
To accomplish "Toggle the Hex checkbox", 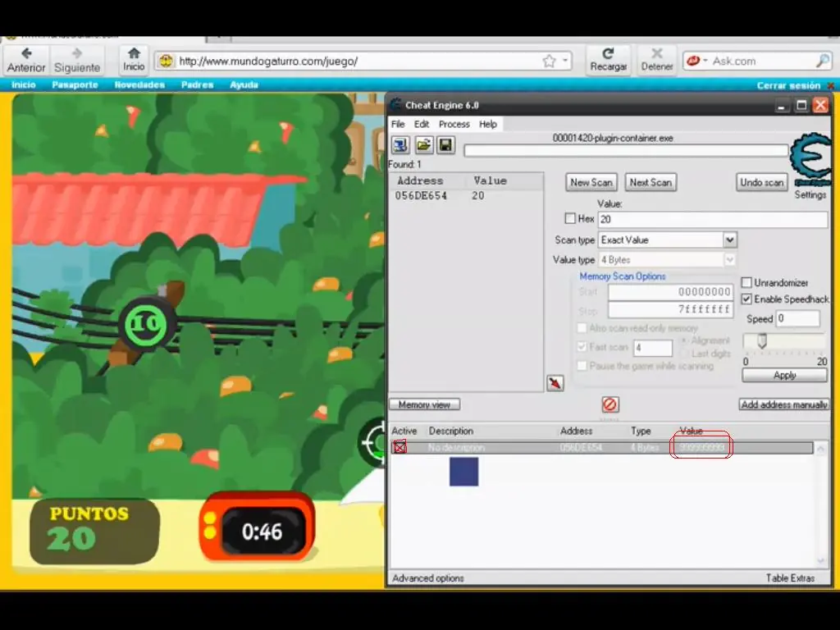I will tap(570, 218).
